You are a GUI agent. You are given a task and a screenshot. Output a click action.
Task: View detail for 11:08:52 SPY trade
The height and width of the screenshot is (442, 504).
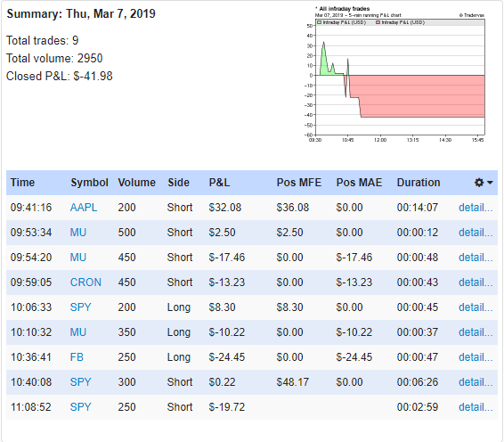pyautogui.click(x=476, y=407)
